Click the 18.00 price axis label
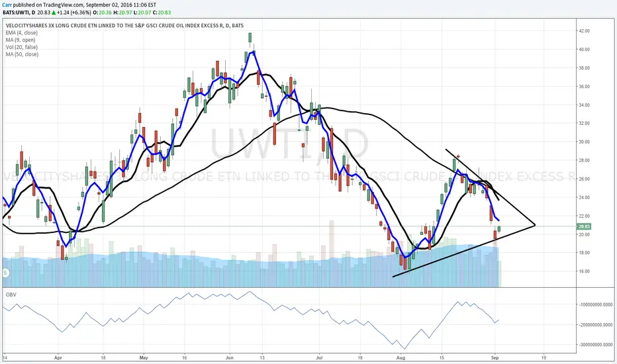 click(x=585, y=253)
